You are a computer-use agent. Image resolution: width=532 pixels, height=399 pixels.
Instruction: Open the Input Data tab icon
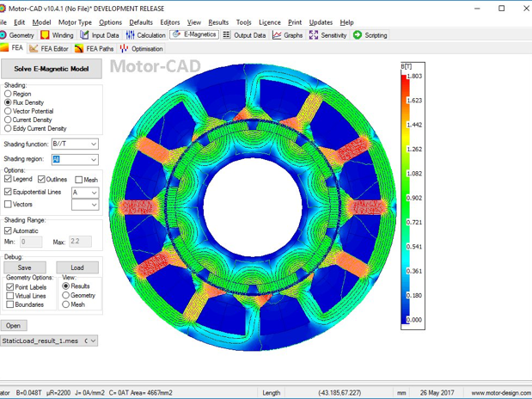84,35
